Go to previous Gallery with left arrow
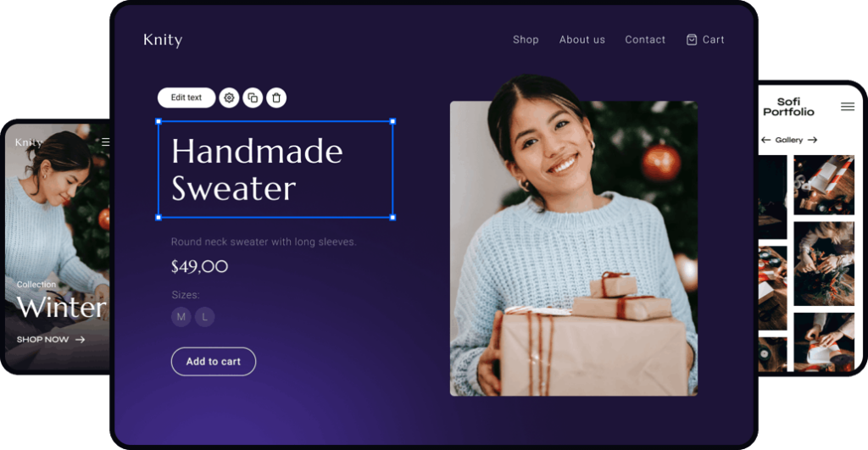This screenshot has width=868, height=450. pyautogui.click(x=765, y=140)
